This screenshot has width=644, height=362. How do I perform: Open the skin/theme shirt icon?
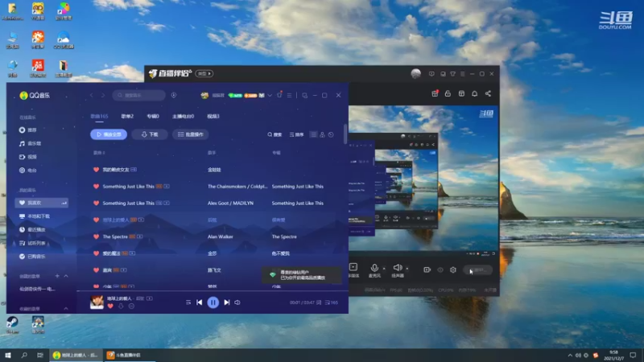279,95
